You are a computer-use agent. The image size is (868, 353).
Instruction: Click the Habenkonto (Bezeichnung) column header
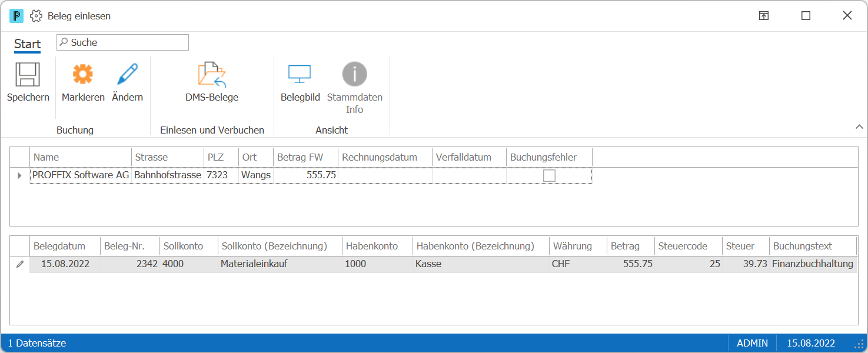point(481,246)
